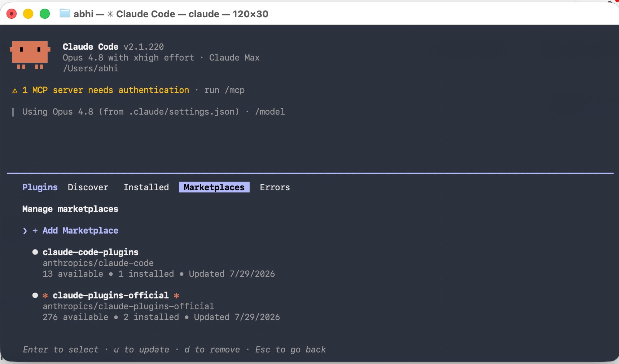Viewport: 619px width, 364px height.
Task: Click the Plugins heading label
Action: (40, 187)
